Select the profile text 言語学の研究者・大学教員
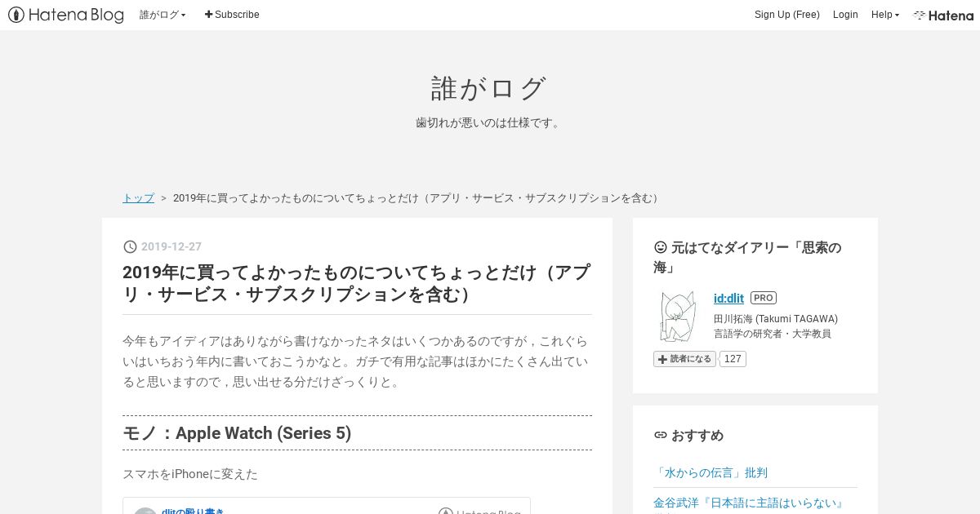This screenshot has height=514, width=980. (773, 334)
